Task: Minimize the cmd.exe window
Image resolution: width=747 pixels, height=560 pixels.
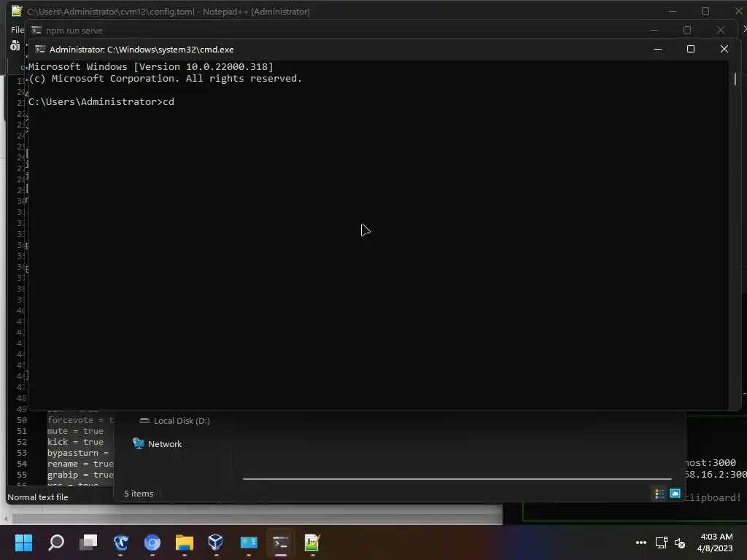Action: [x=658, y=49]
